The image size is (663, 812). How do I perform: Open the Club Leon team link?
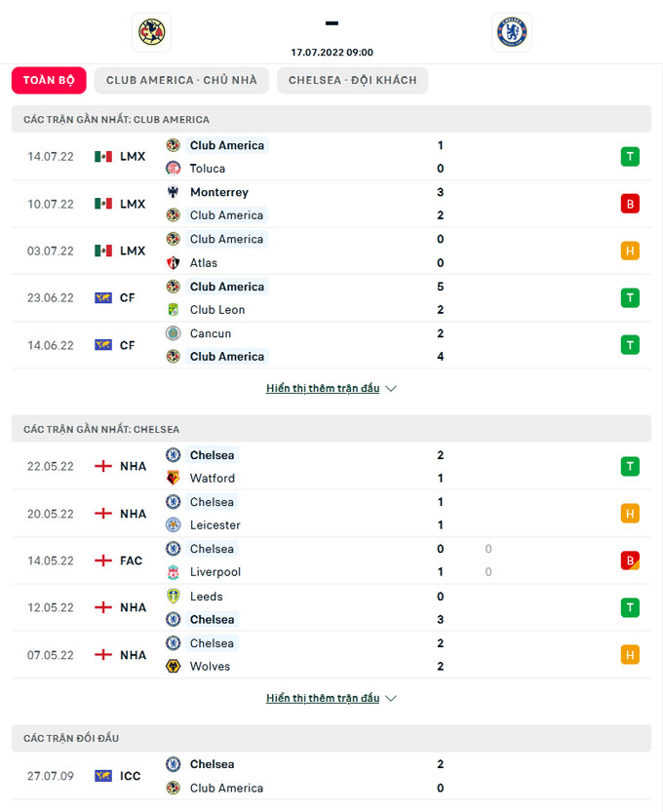click(217, 310)
